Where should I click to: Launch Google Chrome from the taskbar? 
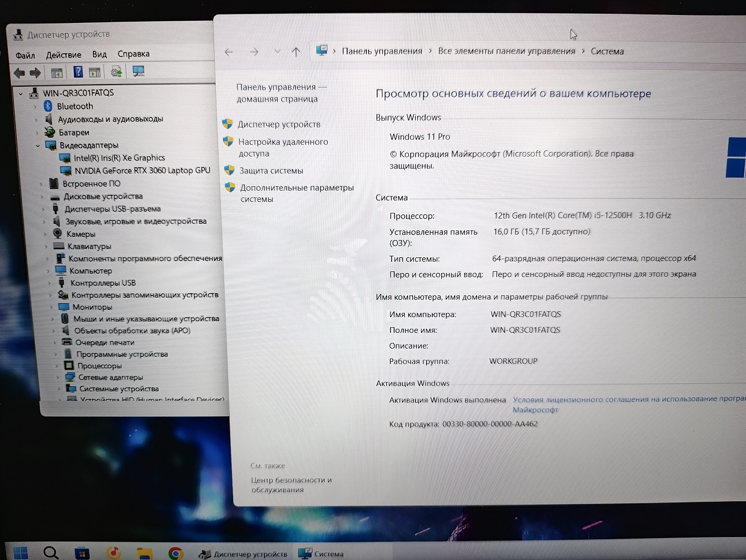pyautogui.click(x=176, y=553)
